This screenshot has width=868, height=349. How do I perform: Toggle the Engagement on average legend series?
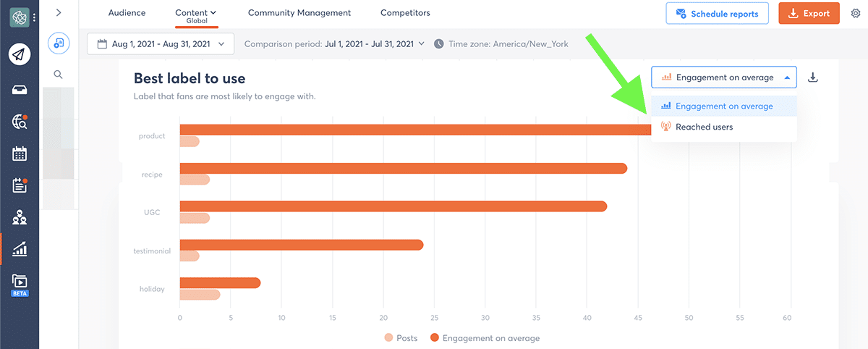(x=485, y=338)
